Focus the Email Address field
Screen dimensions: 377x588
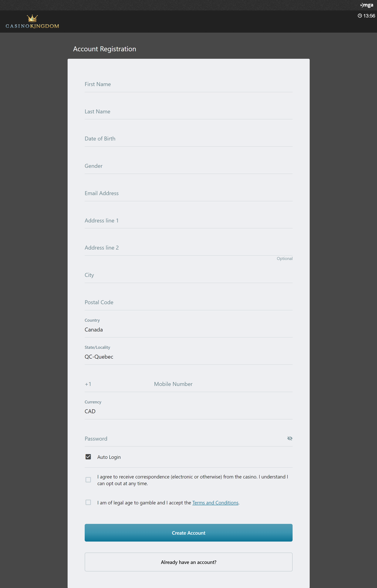tap(188, 193)
